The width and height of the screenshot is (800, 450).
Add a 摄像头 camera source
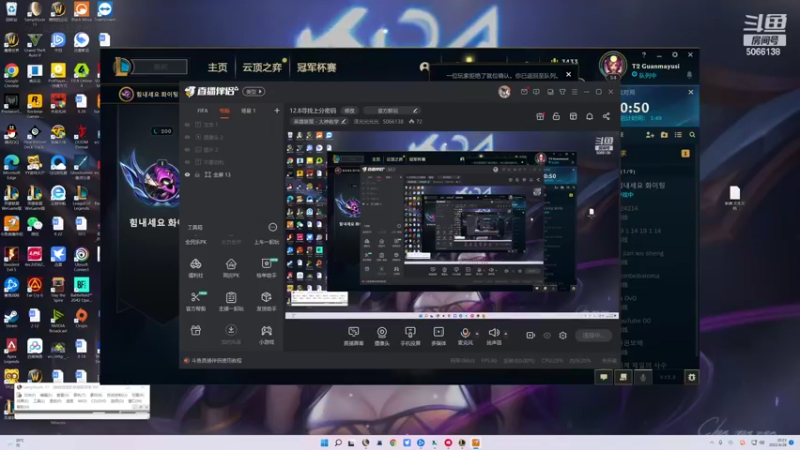pyautogui.click(x=382, y=336)
